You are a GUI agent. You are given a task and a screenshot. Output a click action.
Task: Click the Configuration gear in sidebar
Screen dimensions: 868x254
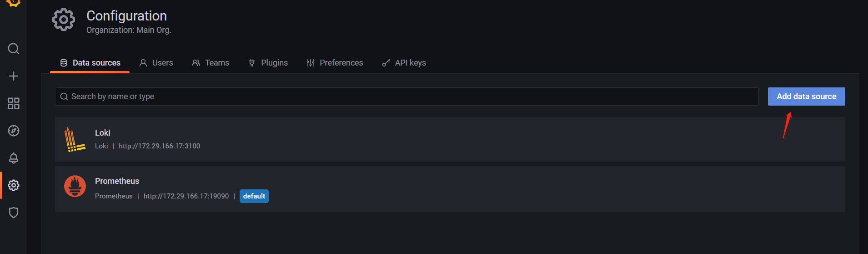(x=14, y=185)
